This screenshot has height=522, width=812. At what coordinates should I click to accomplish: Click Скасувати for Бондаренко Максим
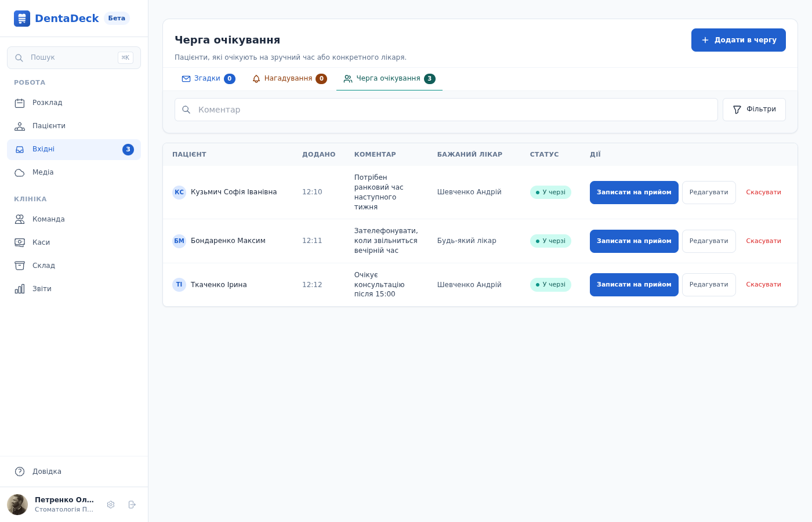pyautogui.click(x=763, y=241)
